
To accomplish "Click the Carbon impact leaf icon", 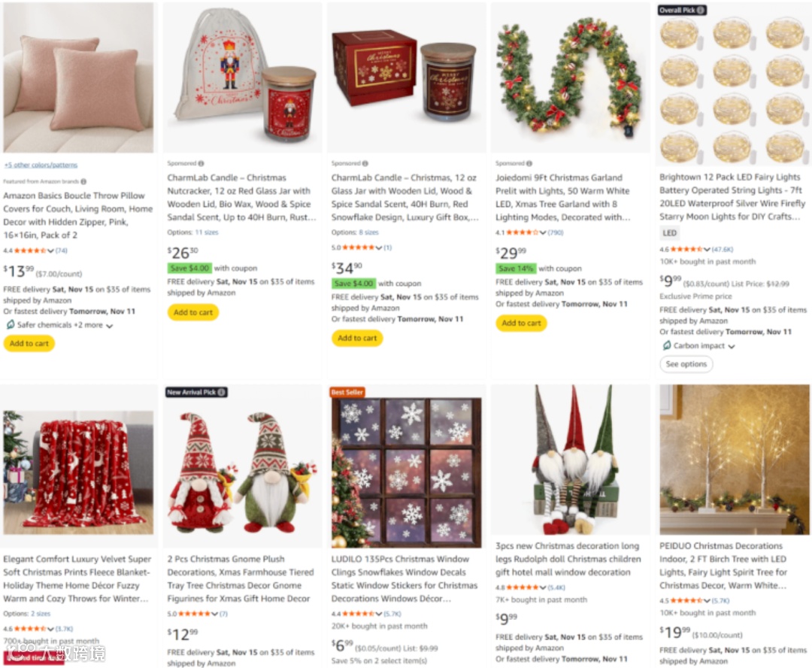I will (x=667, y=345).
